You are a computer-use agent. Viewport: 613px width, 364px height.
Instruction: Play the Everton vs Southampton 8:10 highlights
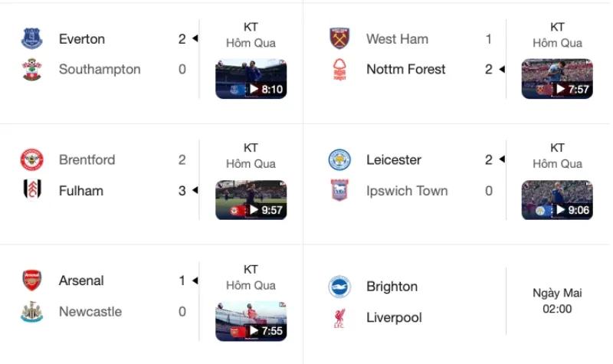(x=251, y=79)
